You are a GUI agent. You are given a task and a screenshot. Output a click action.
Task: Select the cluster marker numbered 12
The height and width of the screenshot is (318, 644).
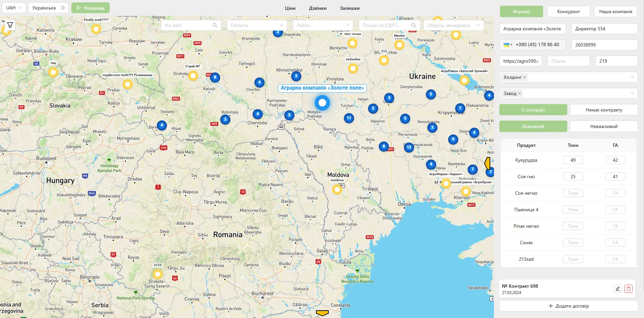[x=409, y=147]
